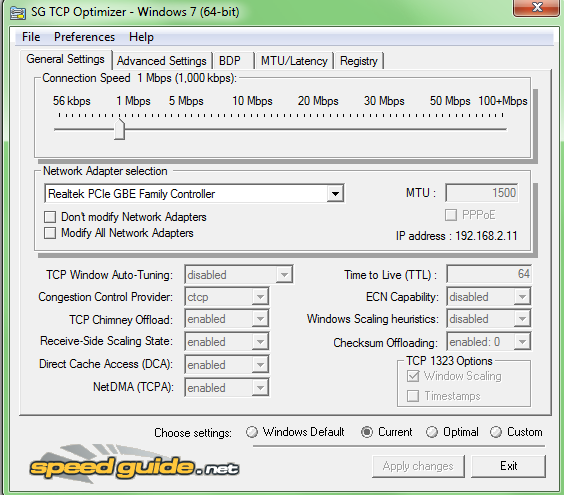Toggle the Timestamps checkbox
Image resolution: width=564 pixels, height=495 pixels.
tap(413, 396)
